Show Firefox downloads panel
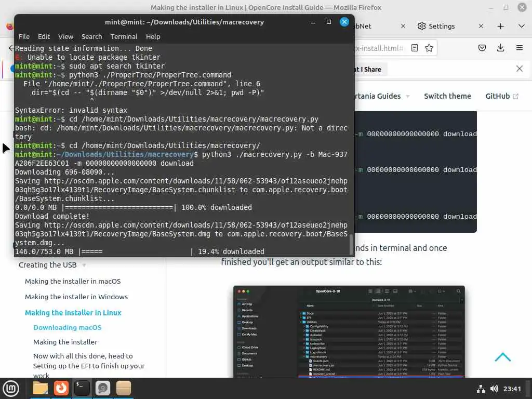532x399 pixels. point(500,48)
